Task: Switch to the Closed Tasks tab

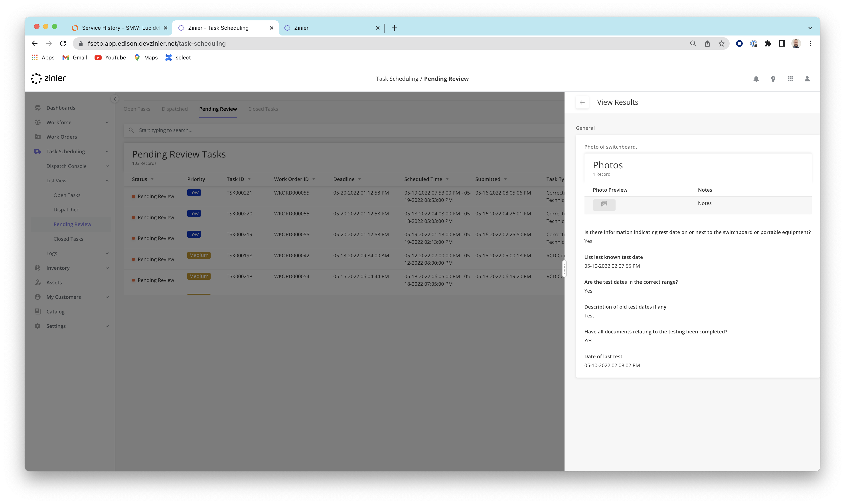Action: [x=263, y=109]
